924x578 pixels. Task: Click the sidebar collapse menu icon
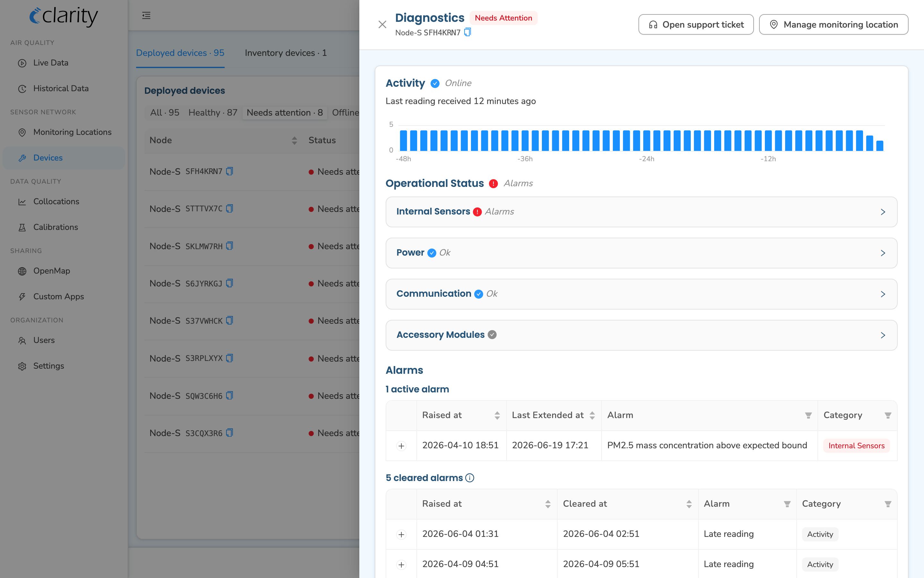[146, 15]
